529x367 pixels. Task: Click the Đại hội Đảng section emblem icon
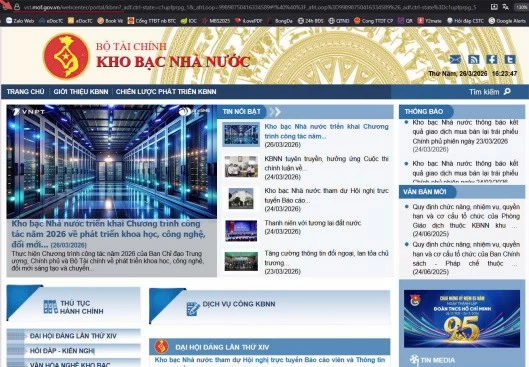tap(162, 346)
